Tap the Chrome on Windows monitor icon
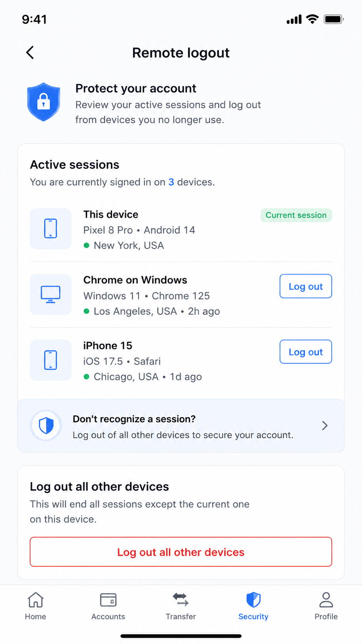The height and width of the screenshot is (644, 362). tap(50, 294)
